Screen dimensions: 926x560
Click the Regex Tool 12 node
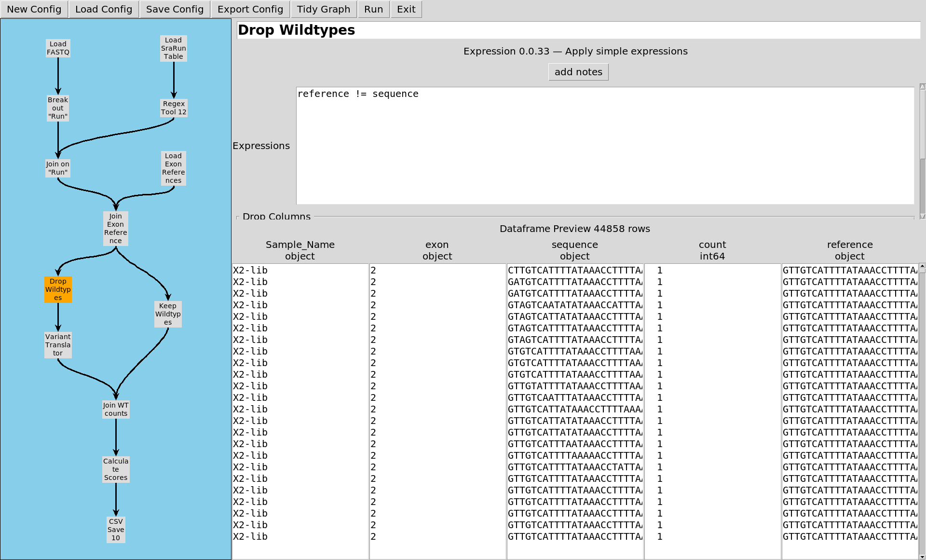[x=174, y=108]
